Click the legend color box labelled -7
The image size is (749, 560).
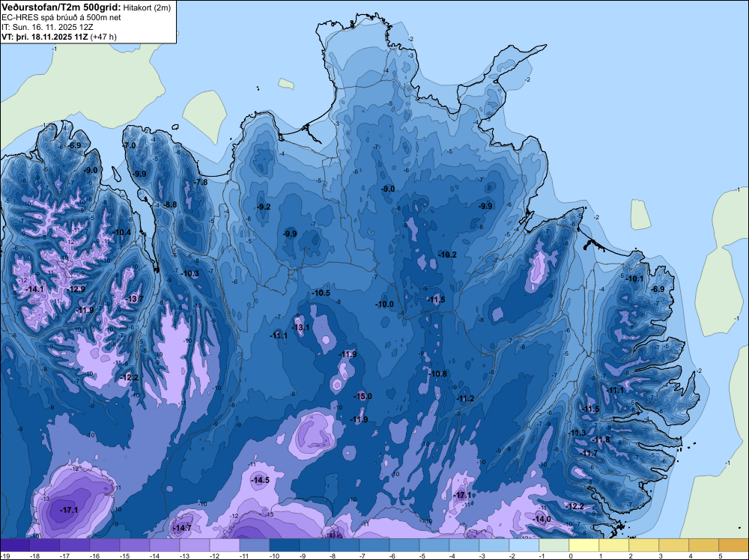374,545
